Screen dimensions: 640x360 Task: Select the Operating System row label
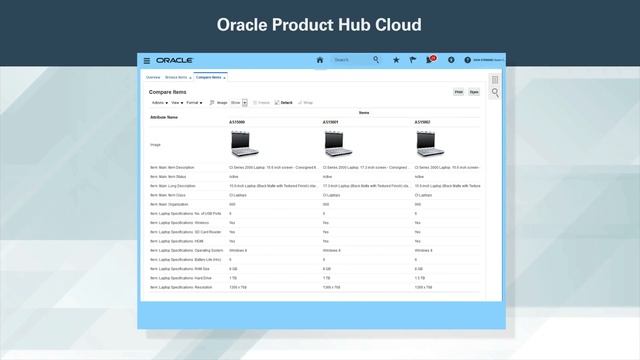187,251
